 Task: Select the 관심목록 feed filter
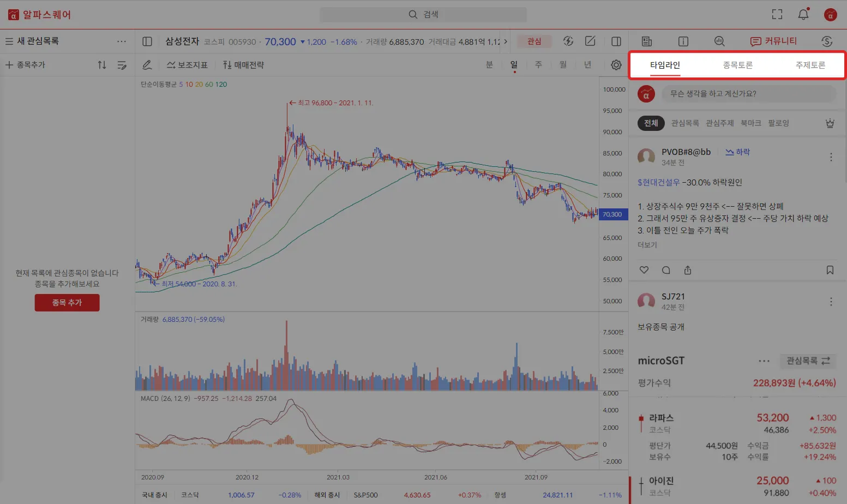(x=685, y=123)
